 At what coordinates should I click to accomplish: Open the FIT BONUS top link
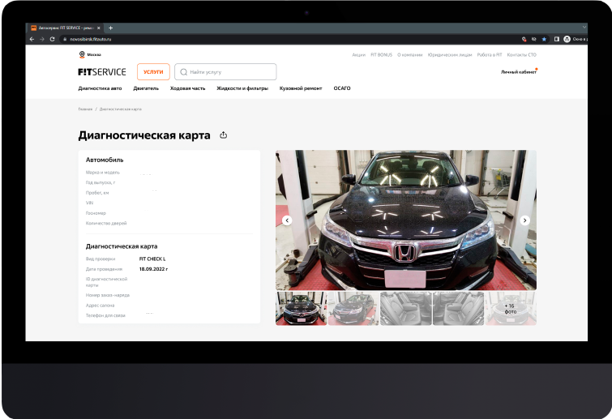pos(381,55)
